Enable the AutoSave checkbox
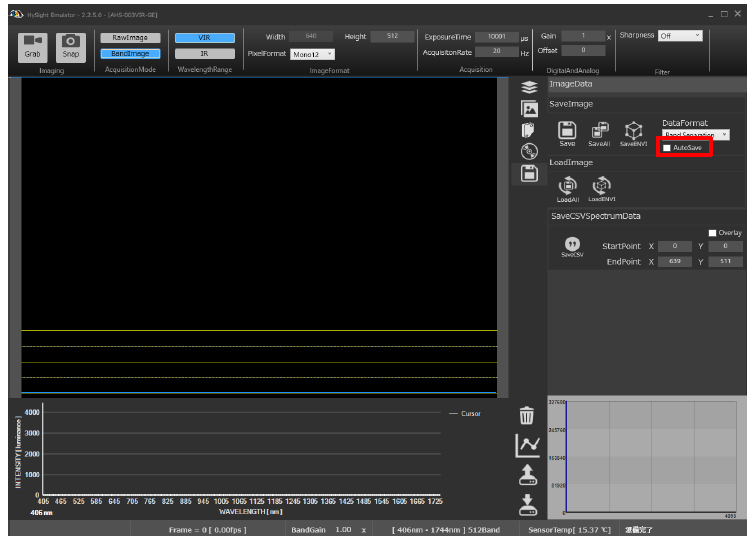This screenshot has width=753, height=546. click(x=667, y=148)
